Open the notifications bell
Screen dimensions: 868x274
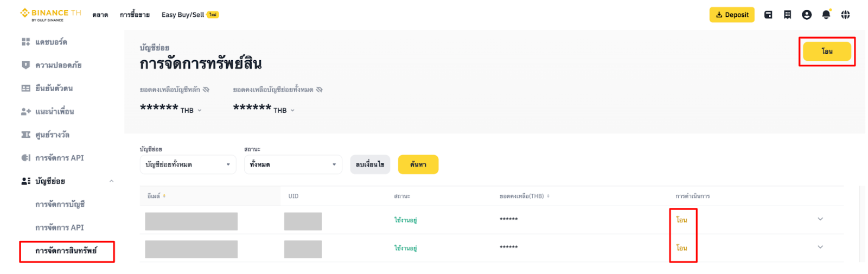point(826,15)
